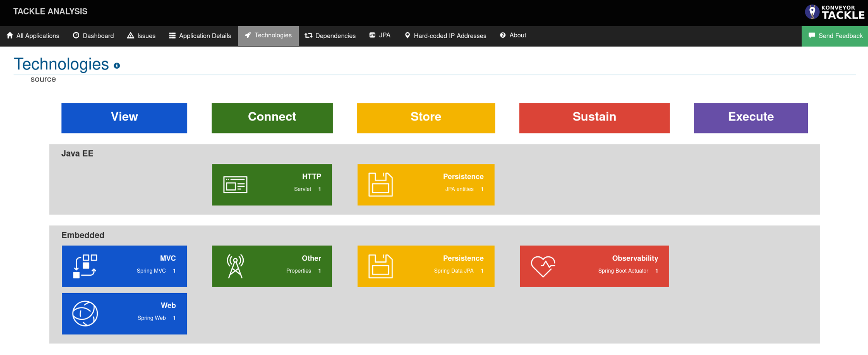Click the Spring MVC diagram icon
The height and width of the screenshot is (355, 868).
[x=85, y=266]
